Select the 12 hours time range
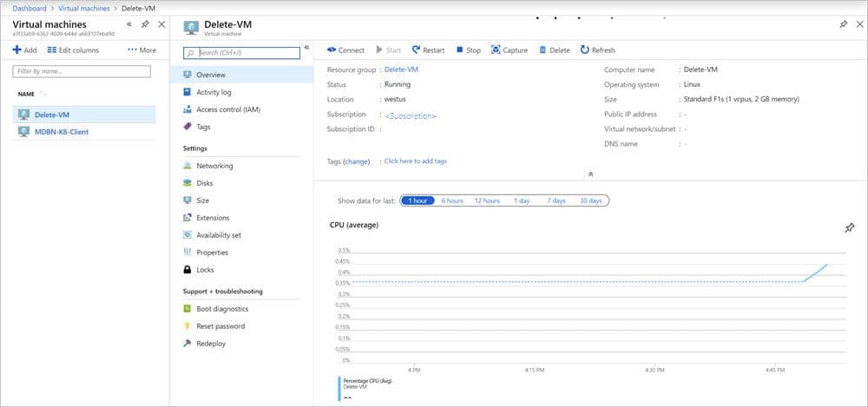Image resolution: width=868 pixels, height=407 pixels. tap(487, 200)
